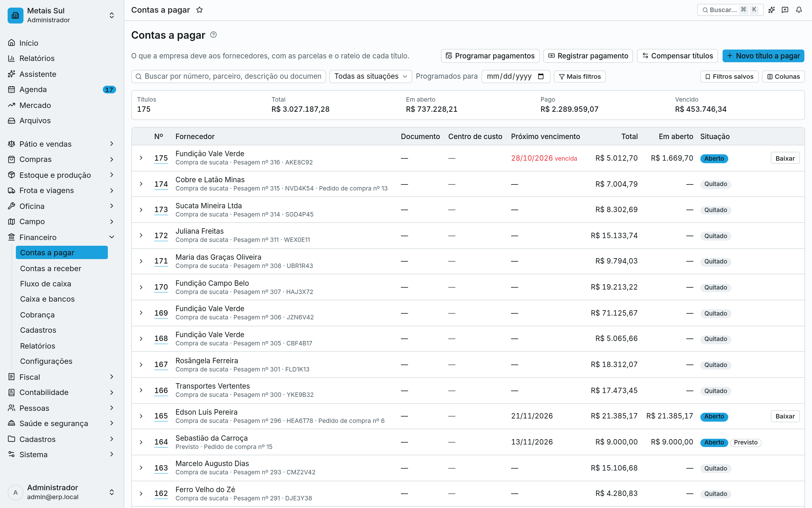Open the Todas as situações dropdown
The image size is (812, 508).
pos(370,76)
